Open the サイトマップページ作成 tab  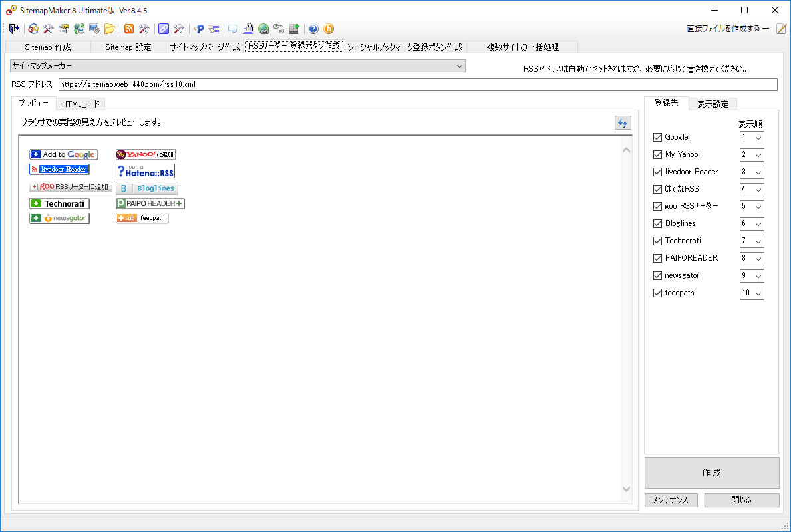point(205,47)
